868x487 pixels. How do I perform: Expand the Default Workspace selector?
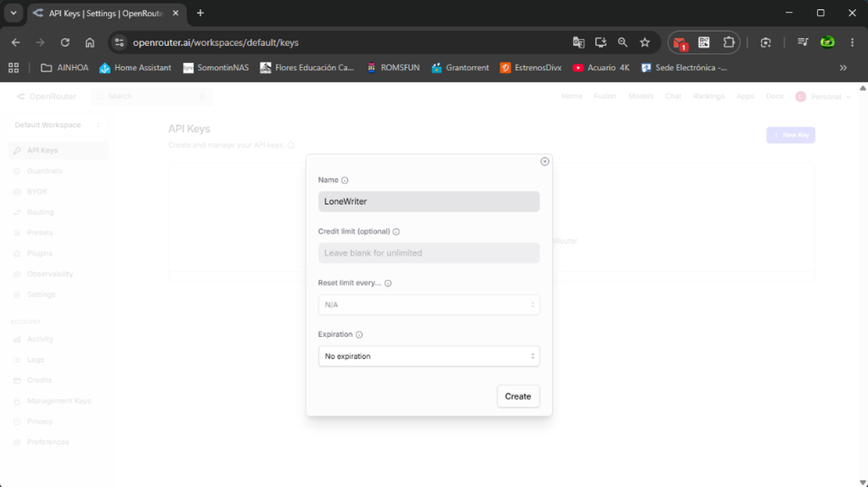coord(58,125)
